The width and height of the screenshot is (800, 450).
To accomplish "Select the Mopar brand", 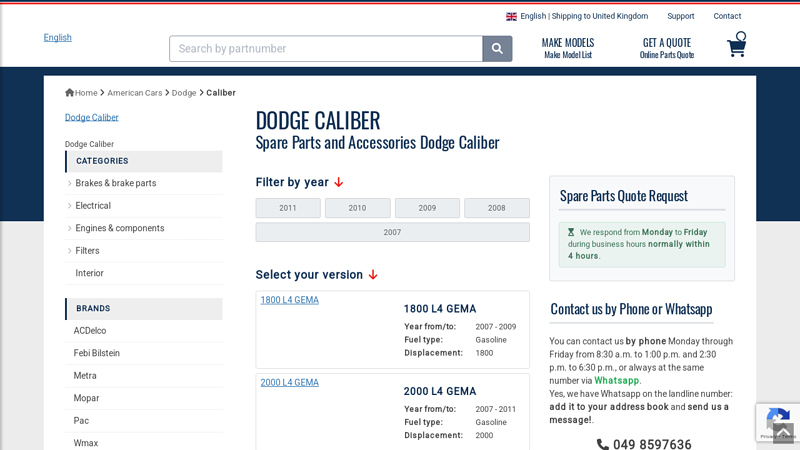I will click(x=86, y=398).
